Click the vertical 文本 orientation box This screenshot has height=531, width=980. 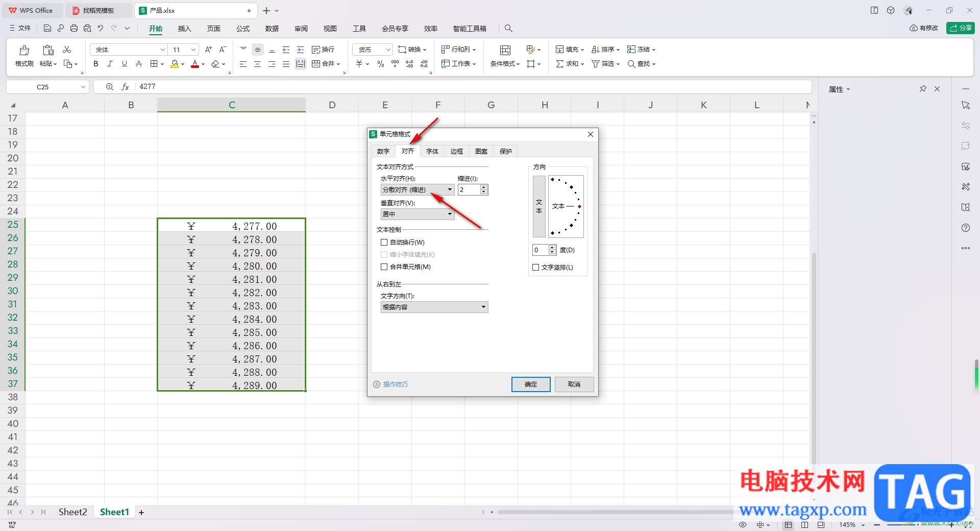coord(539,206)
